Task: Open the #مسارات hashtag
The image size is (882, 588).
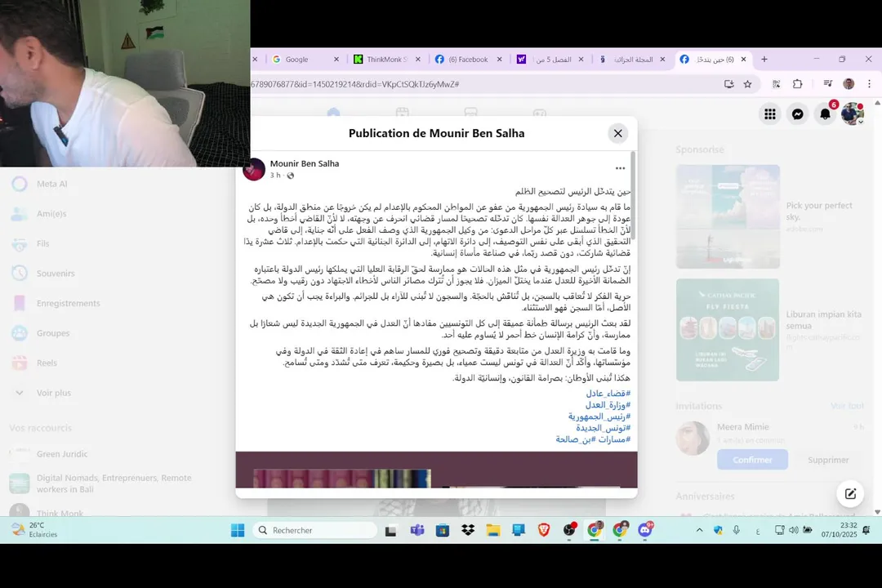Action: coord(614,439)
